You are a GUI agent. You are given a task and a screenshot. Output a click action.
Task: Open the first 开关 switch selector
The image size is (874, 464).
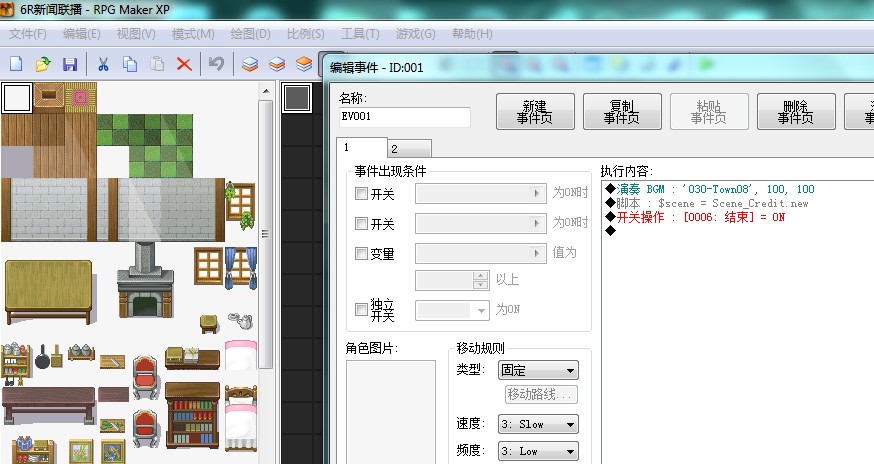[480, 194]
